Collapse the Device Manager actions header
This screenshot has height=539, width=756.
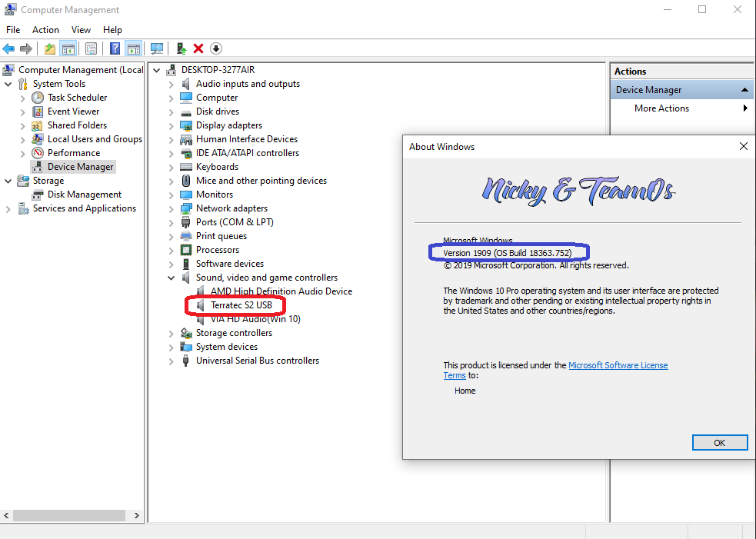(744, 90)
